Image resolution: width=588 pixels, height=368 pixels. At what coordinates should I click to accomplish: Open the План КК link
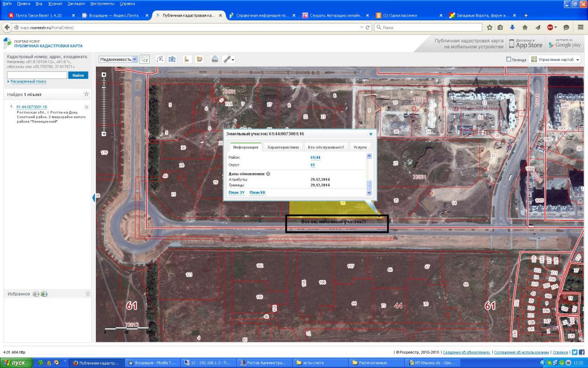[257, 193]
